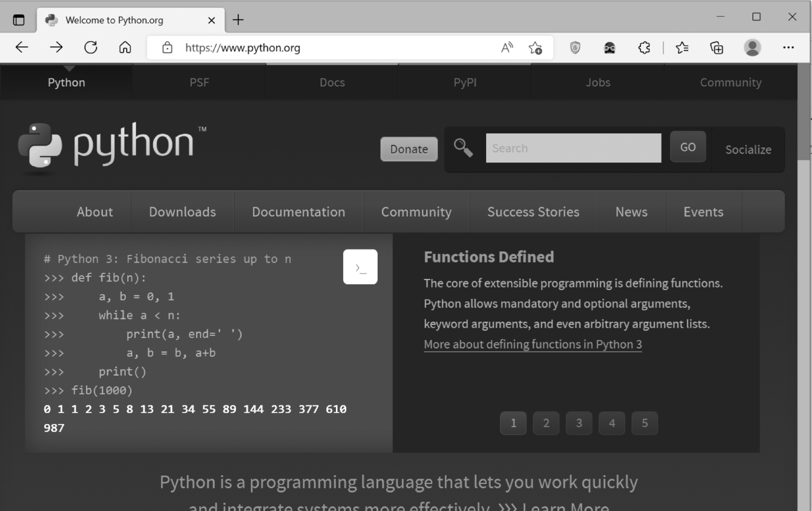Click the Read aloud icon
This screenshot has height=511, width=812.
pyautogui.click(x=507, y=48)
